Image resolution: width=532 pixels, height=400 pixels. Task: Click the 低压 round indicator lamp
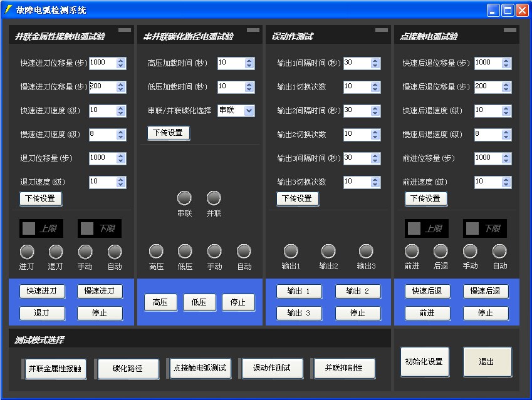click(x=185, y=252)
